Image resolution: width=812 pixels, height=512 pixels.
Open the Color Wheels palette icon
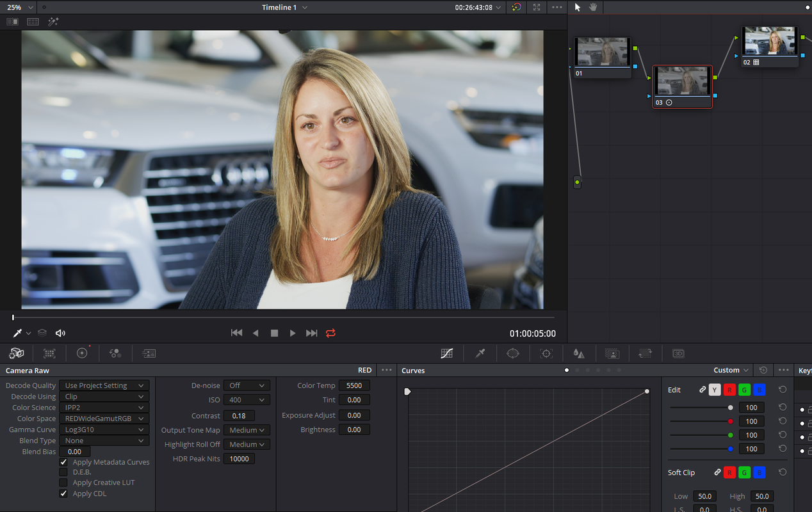82,353
